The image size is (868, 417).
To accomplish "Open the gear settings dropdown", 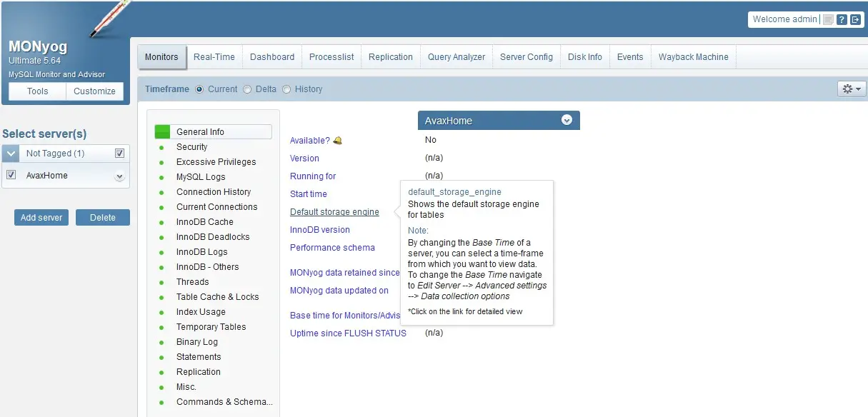I will [x=852, y=89].
